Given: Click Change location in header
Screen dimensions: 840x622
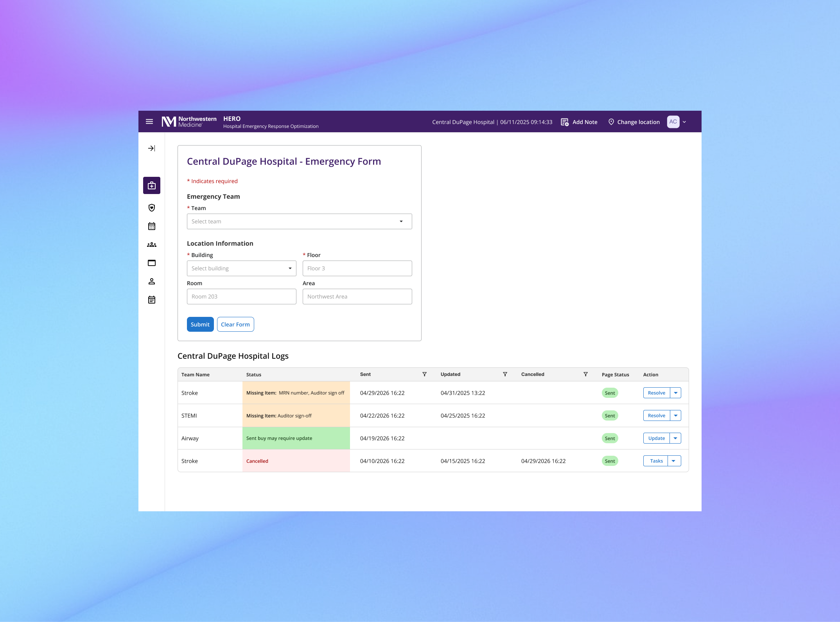Looking at the screenshot, I should click(x=634, y=122).
